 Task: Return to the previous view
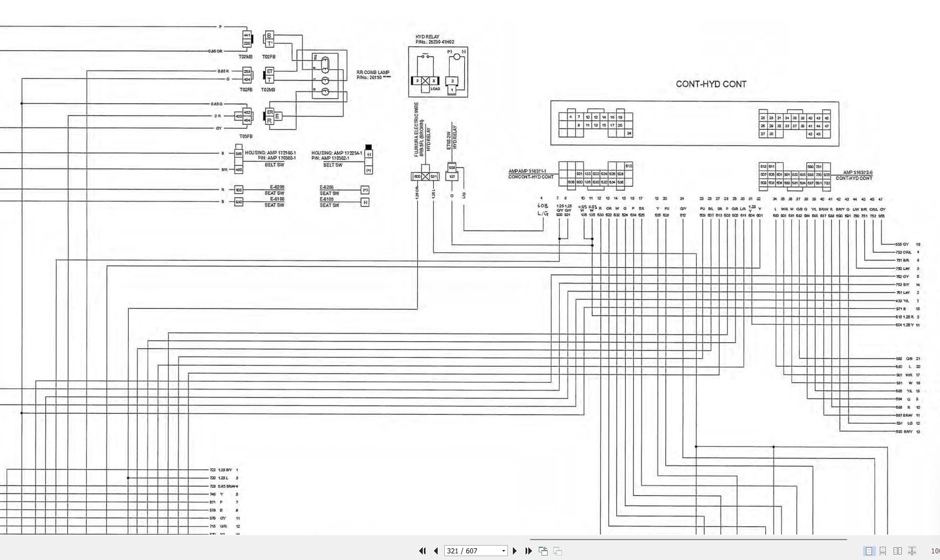coord(543,551)
